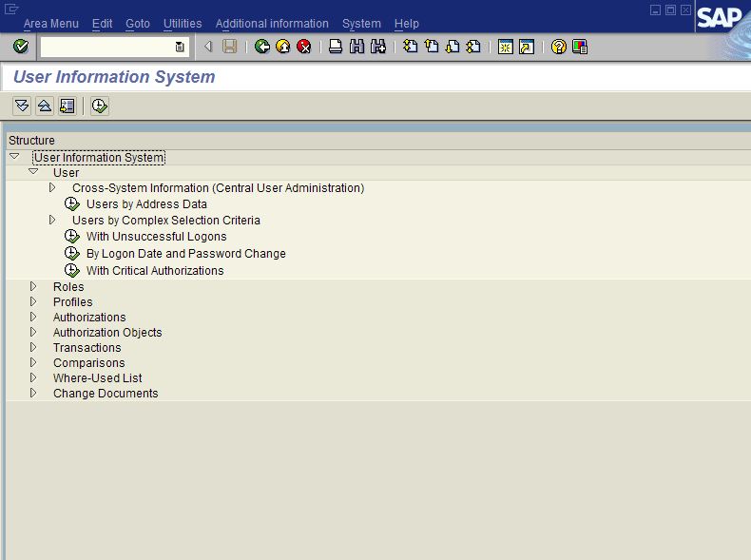Click the green Back arrow icon
751x560 pixels.
coord(262,47)
